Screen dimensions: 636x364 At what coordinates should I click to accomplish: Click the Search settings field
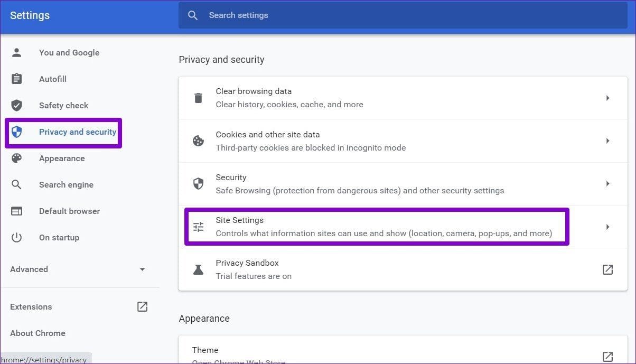pyautogui.click(x=403, y=15)
